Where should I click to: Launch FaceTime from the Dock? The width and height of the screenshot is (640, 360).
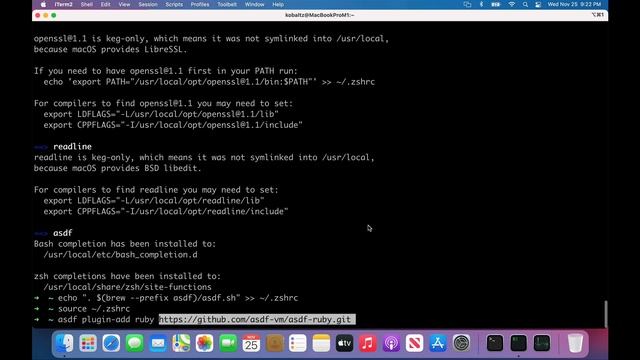pyautogui.click(x=228, y=343)
